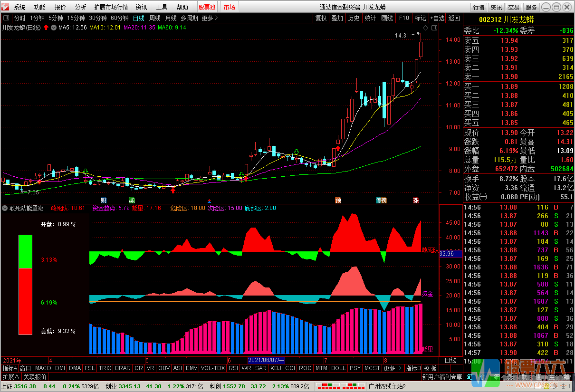
Task: Select the KDJ indicator tab
Action: tap(276, 368)
